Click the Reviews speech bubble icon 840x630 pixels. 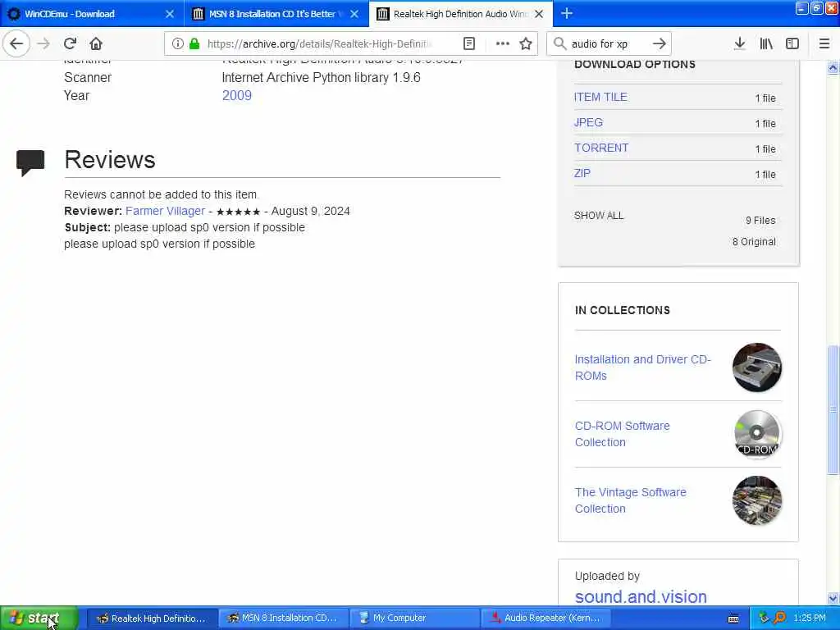tap(30, 163)
